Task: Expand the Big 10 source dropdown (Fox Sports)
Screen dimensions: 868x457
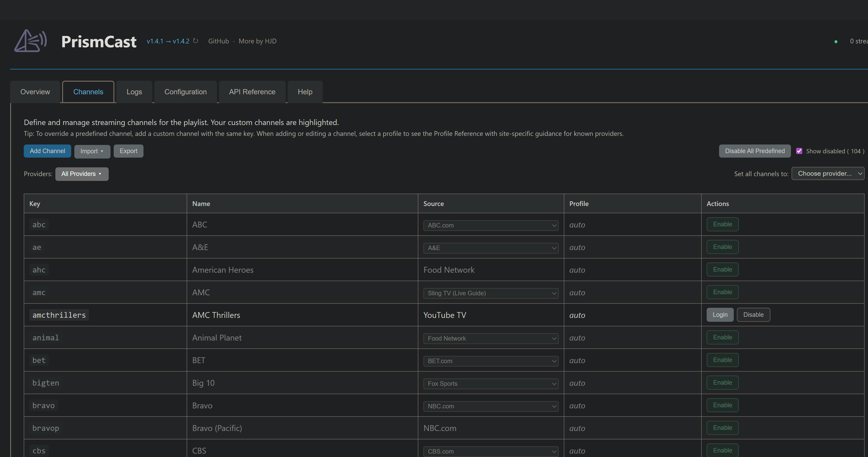Action: 491,384
